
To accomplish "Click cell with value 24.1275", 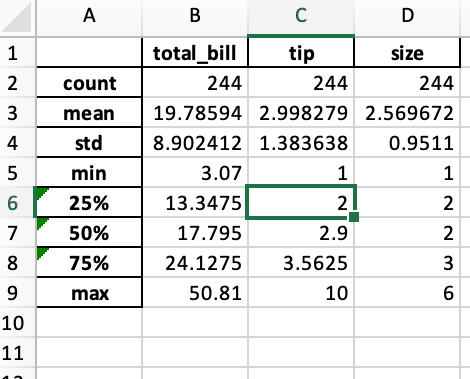I will pos(195,263).
